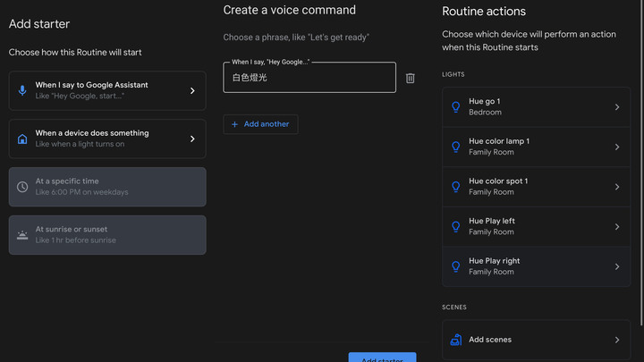The height and width of the screenshot is (362, 644).
Task: Delete the voice command with the trash icon
Action: pyautogui.click(x=410, y=78)
